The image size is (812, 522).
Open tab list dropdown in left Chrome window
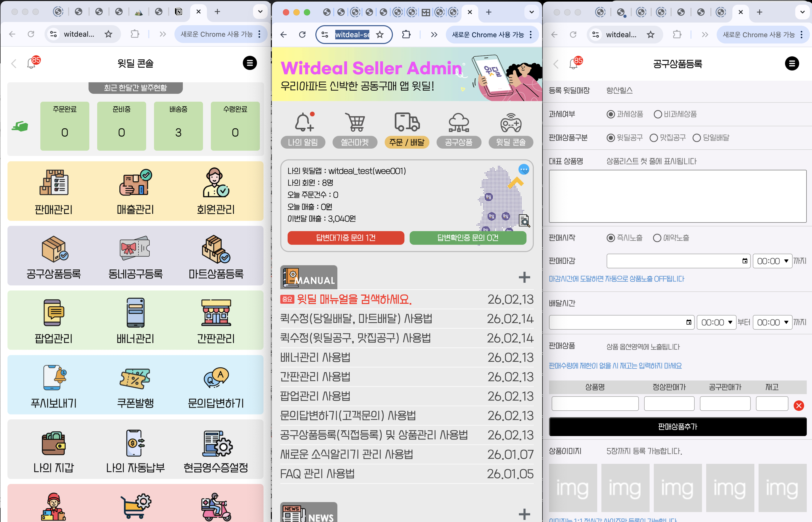(260, 12)
